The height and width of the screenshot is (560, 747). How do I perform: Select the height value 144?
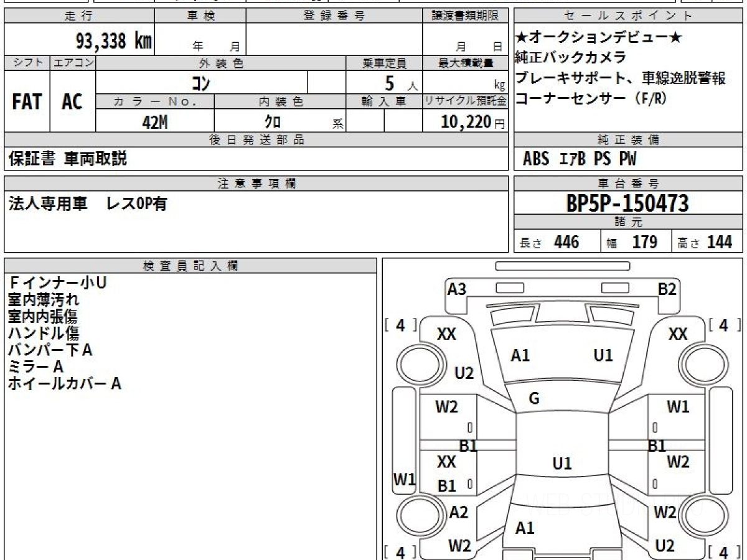coord(720,241)
